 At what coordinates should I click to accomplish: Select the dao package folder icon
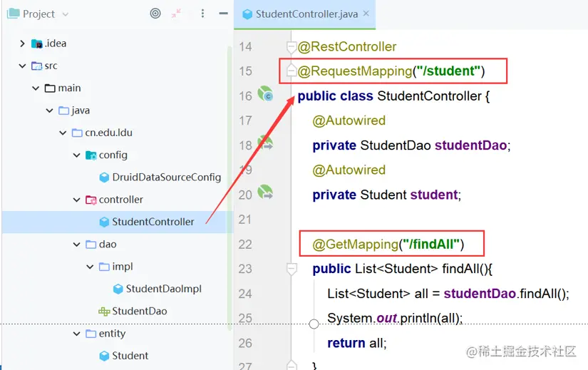tap(91, 245)
